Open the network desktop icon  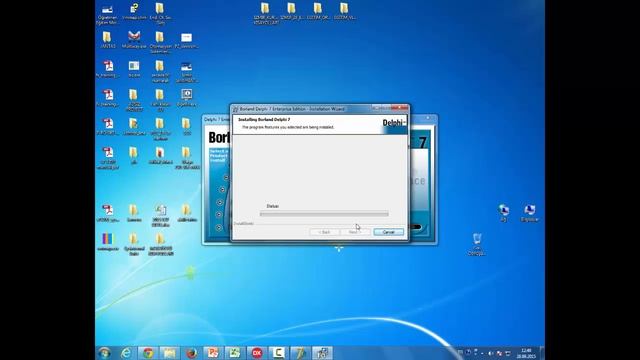click(x=503, y=213)
